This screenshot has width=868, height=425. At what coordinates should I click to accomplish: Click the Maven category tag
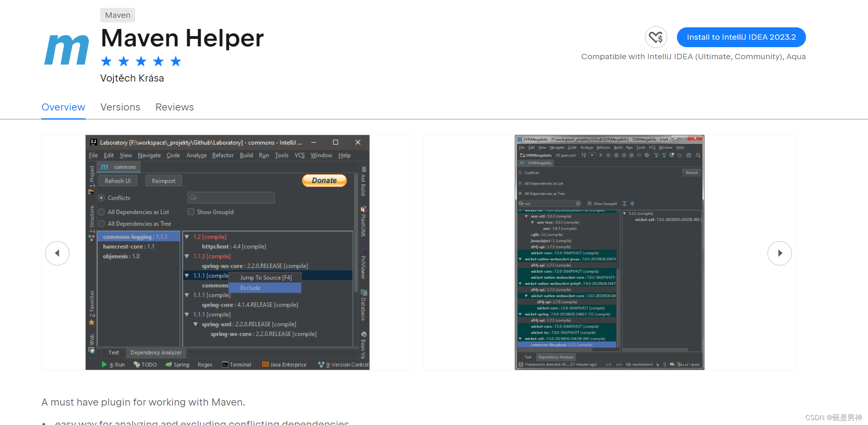coord(117,15)
